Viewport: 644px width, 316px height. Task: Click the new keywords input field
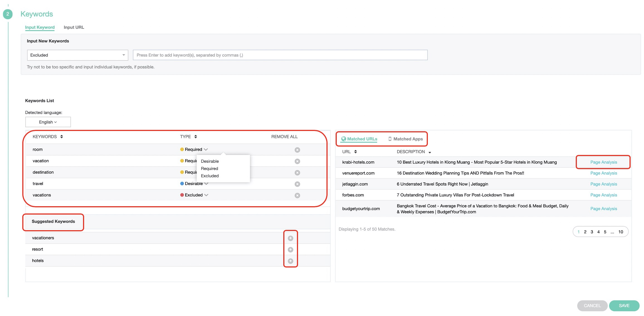pos(280,55)
